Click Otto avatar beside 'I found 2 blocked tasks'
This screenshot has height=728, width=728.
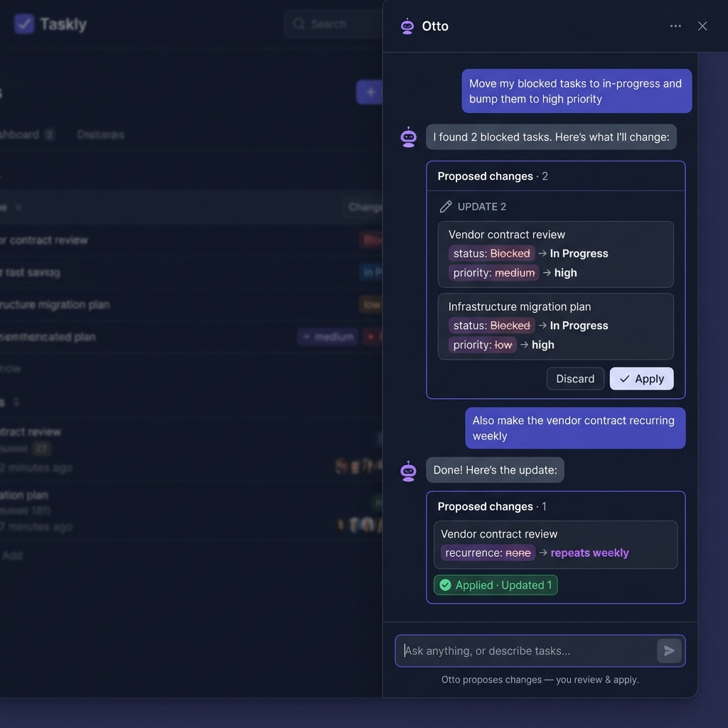pos(408,137)
